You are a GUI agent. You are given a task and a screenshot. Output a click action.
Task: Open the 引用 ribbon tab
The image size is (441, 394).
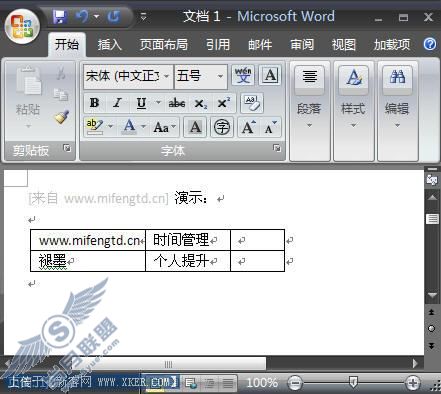coord(218,45)
